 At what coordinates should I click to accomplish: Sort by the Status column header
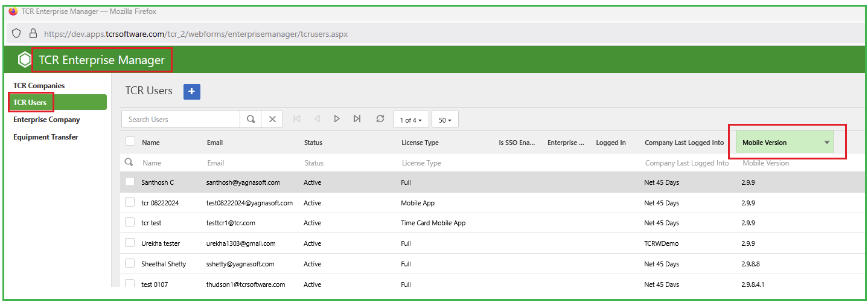coord(313,143)
